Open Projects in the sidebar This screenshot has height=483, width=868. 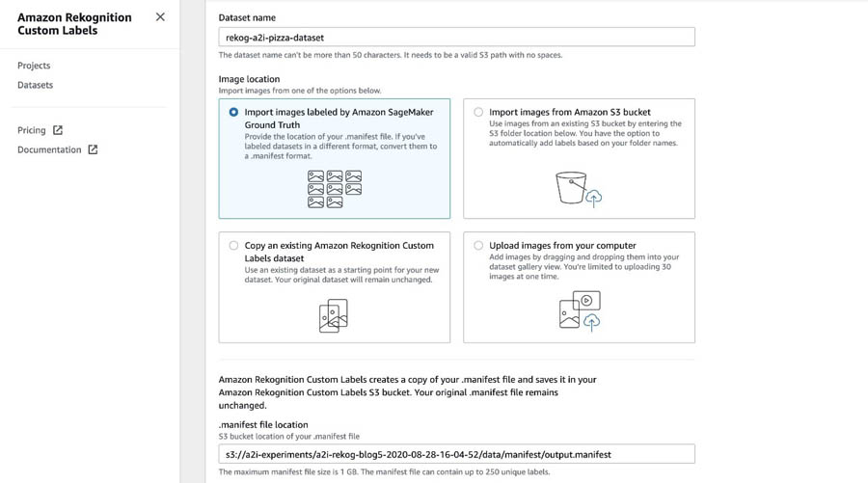34,66
